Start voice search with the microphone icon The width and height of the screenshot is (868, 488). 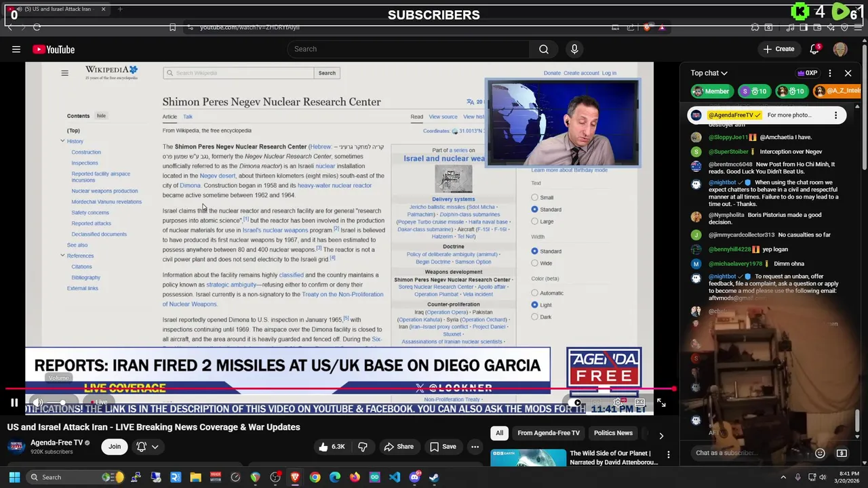[574, 49]
